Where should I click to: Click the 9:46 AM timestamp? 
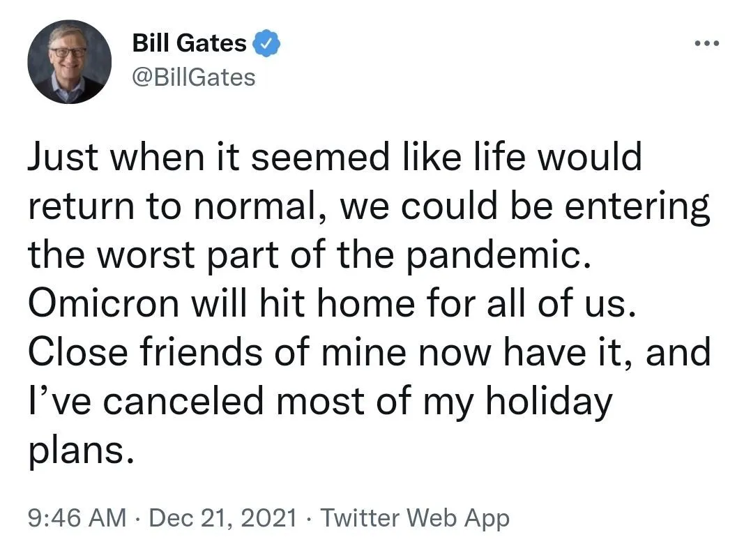[77, 518]
